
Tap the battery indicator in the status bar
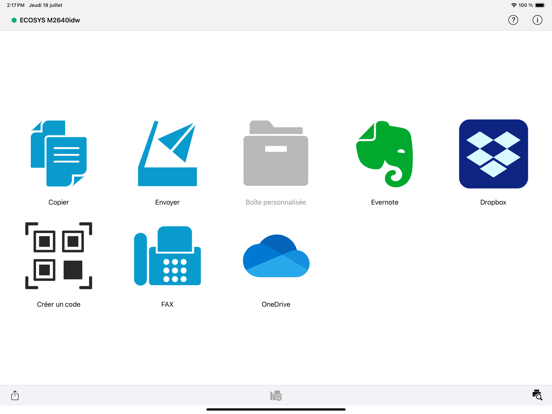540,5
